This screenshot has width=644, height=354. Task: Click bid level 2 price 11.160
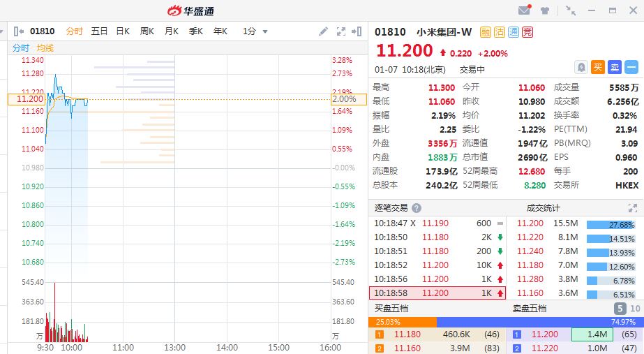pyautogui.click(x=407, y=348)
